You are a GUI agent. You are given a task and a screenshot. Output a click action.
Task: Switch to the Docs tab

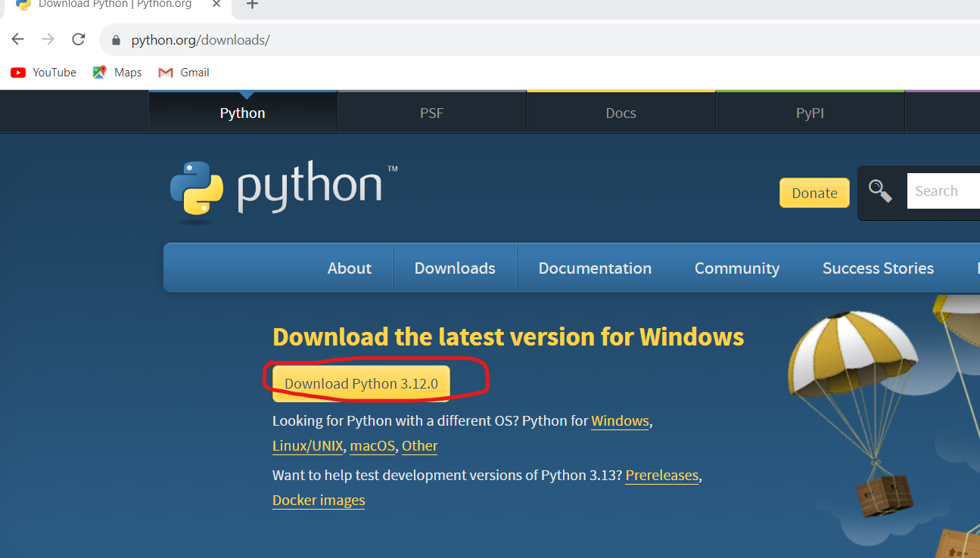tap(621, 113)
